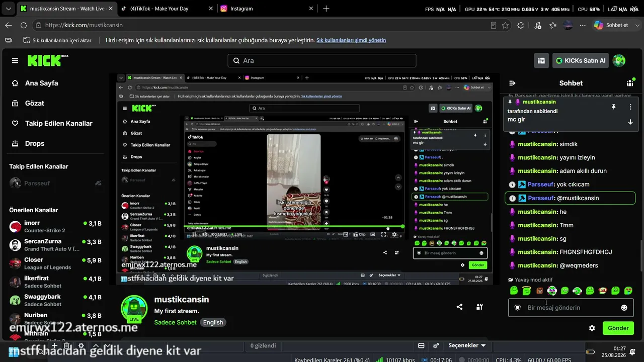Open the pinned message three-dot options
This screenshot has height=362, width=644.
coord(630,107)
